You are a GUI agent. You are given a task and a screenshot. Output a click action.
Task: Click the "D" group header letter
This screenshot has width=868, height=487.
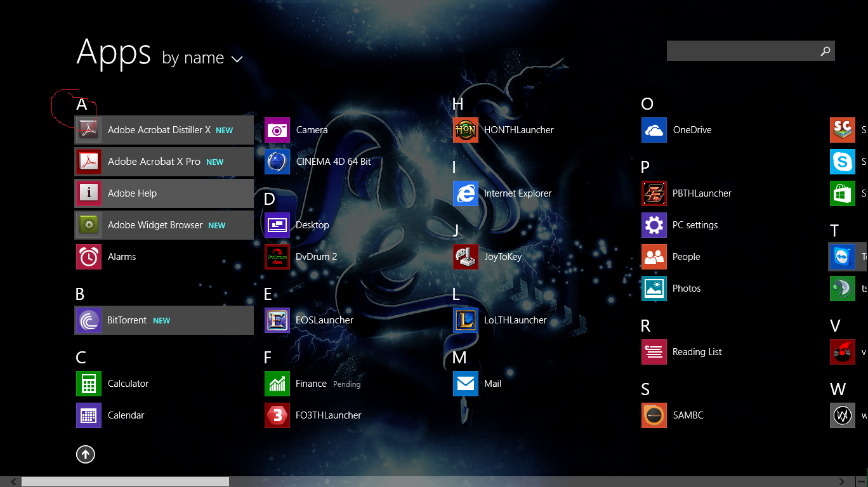click(269, 199)
